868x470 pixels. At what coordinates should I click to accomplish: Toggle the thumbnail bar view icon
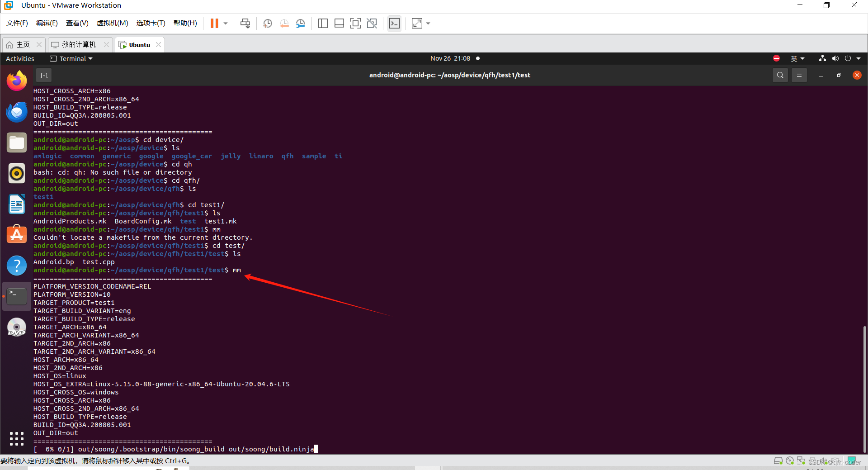point(339,23)
